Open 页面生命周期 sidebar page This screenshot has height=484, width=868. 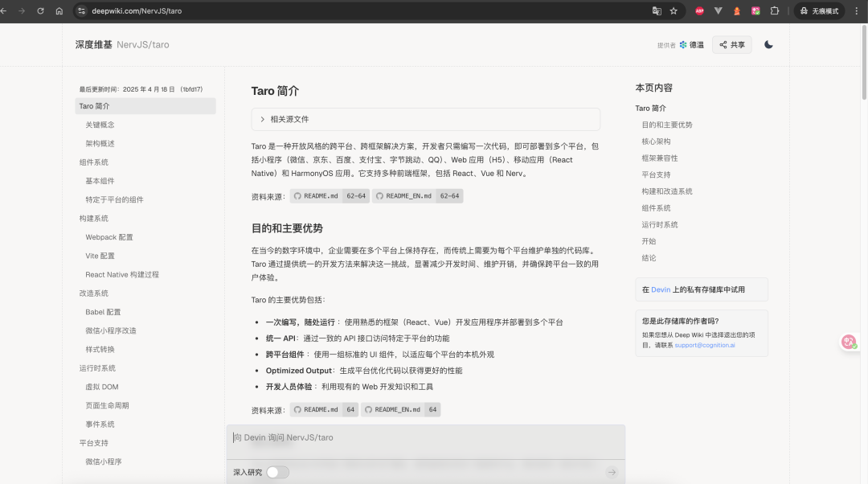(107, 406)
